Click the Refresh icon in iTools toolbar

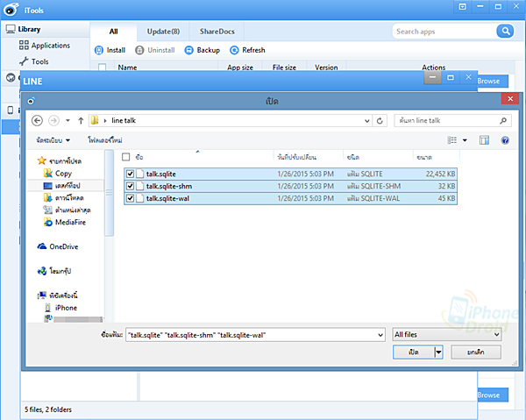pyautogui.click(x=234, y=50)
